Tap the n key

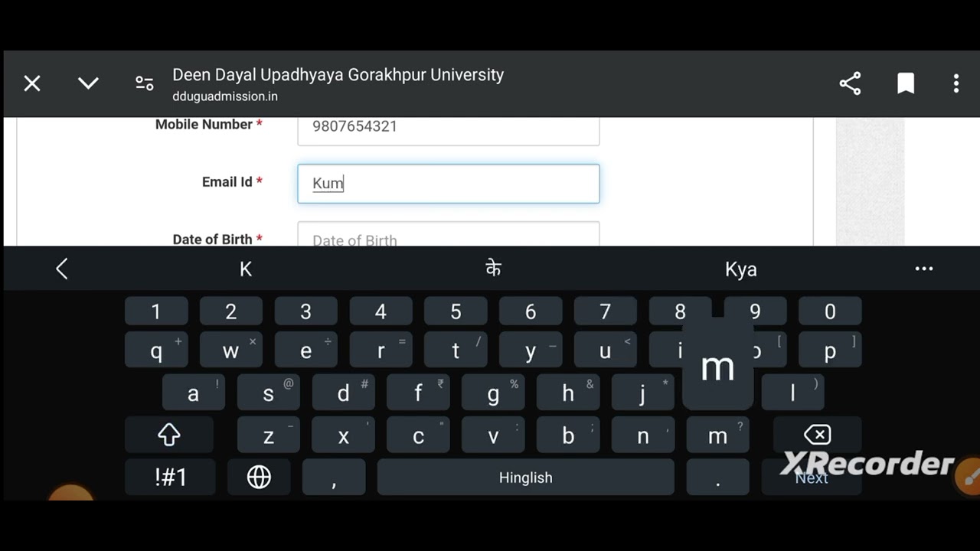pos(643,435)
